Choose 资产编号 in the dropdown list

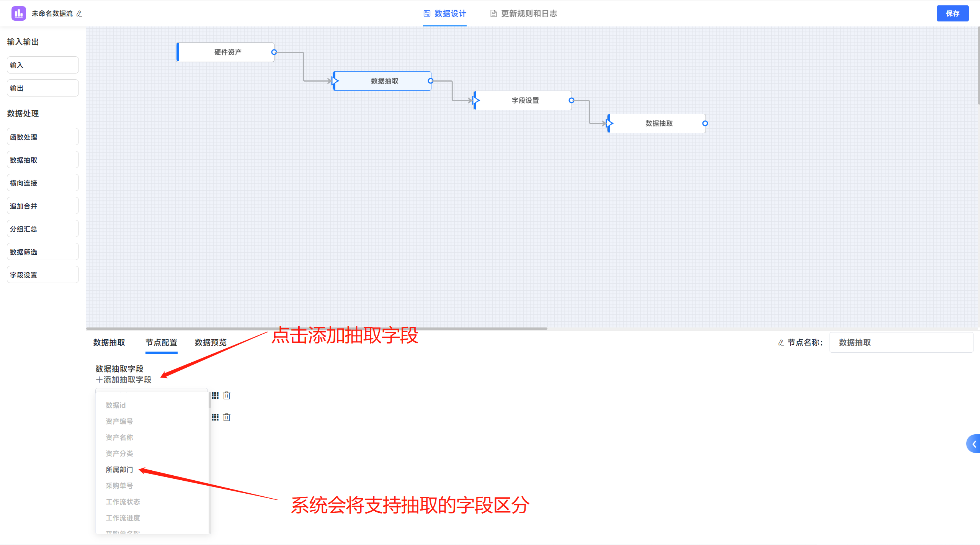click(152, 421)
